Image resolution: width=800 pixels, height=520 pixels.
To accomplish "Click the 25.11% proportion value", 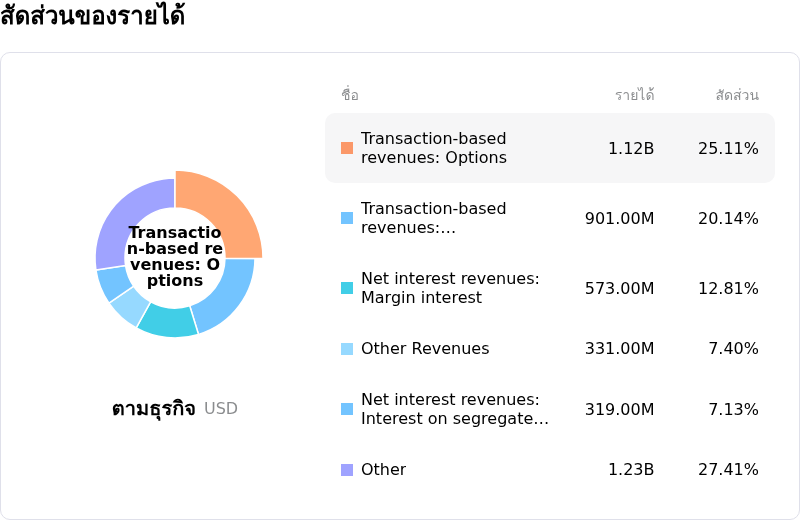I will [728, 148].
